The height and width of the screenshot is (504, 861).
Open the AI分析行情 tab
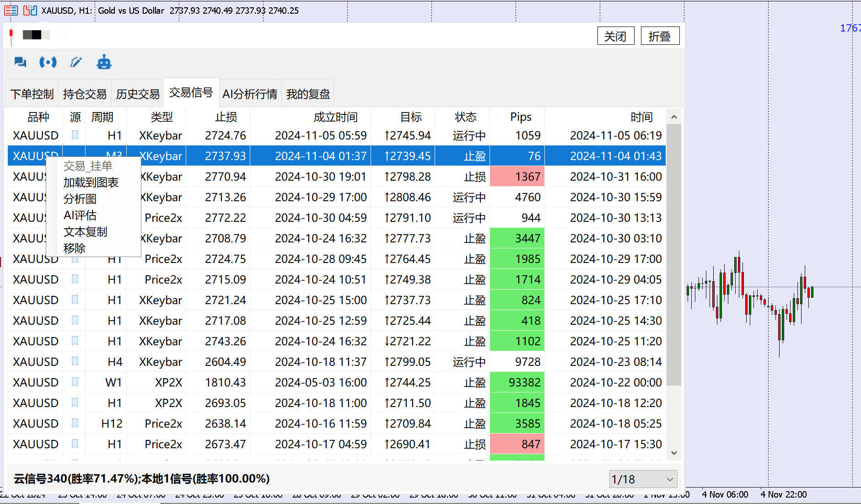250,94
